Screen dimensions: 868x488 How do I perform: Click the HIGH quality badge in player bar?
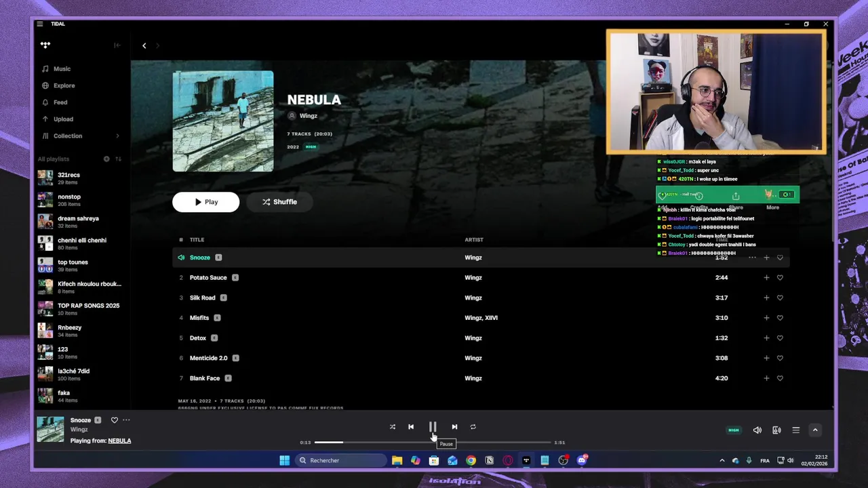pos(733,430)
